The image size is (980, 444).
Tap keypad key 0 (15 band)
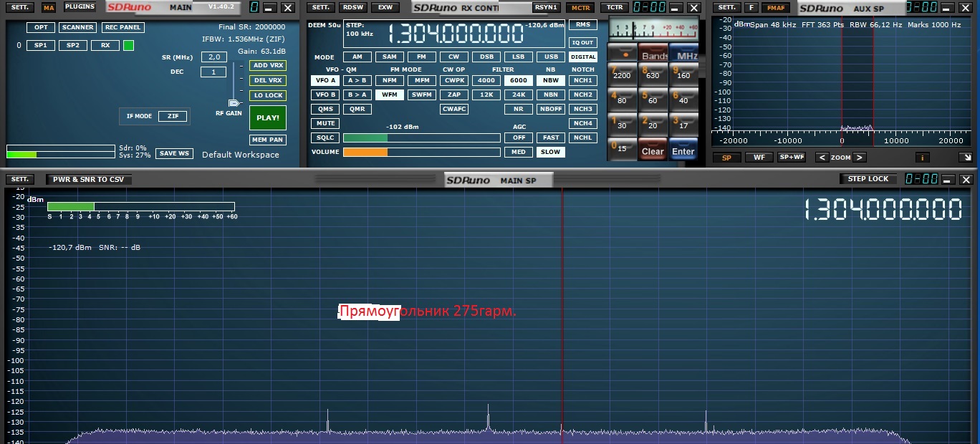(621, 148)
